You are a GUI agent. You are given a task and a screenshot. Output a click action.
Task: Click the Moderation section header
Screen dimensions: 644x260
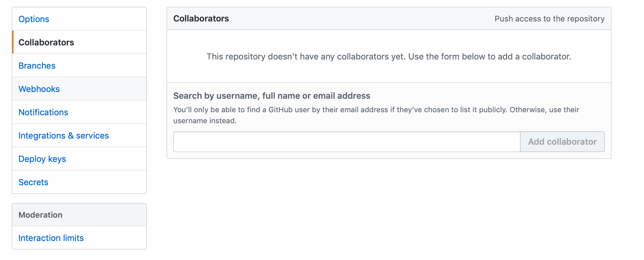pos(79,215)
